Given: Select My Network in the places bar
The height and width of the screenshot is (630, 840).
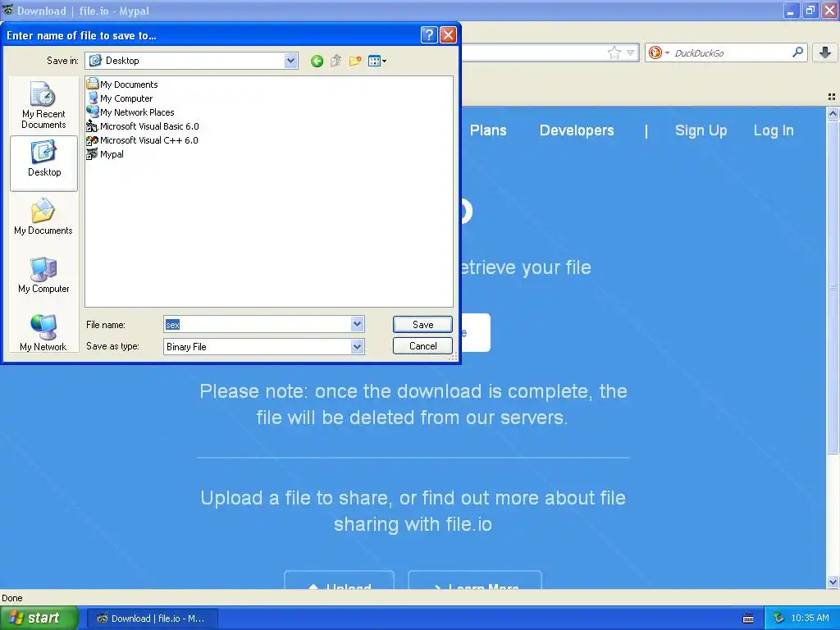Looking at the screenshot, I should click(x=43, y=333).
